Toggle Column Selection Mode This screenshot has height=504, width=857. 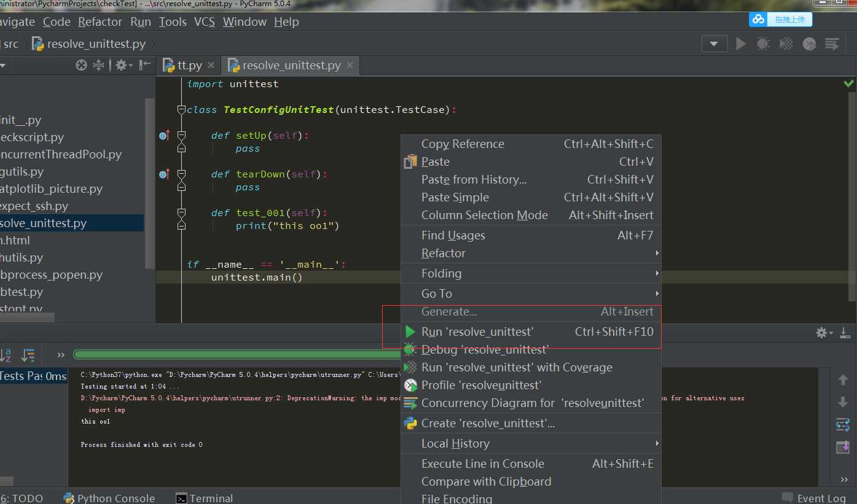(x=531, y=215)
